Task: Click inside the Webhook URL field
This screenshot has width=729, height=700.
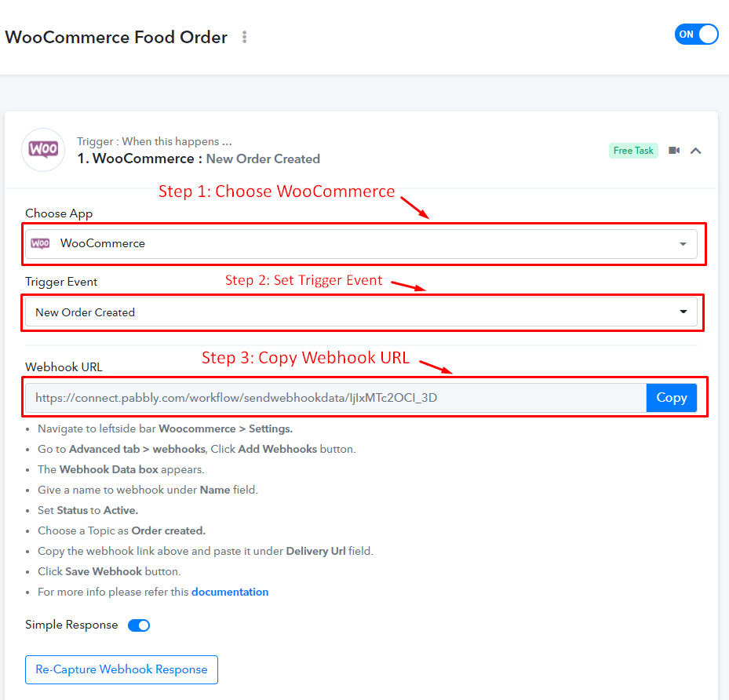Action: [x=336, y=398]
